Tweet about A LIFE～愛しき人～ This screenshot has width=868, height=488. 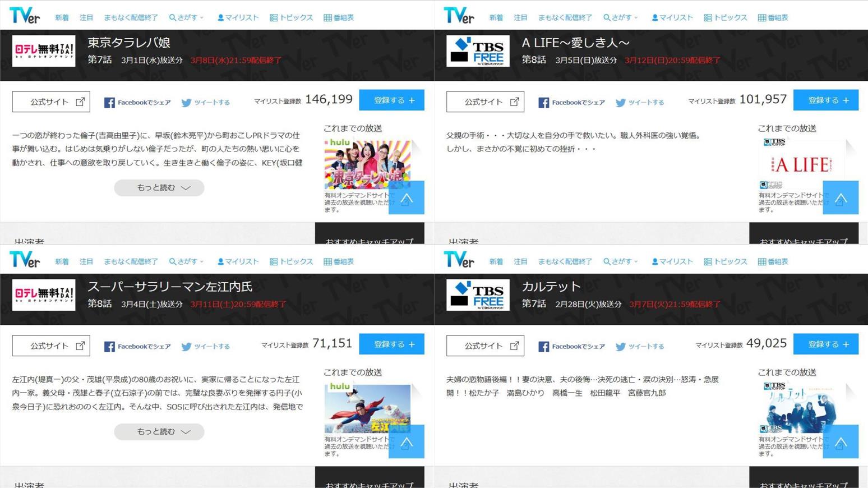(x=640, y=103)
